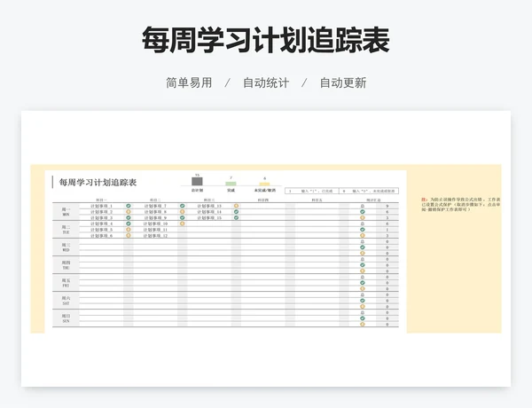Click Thursday's orange unfinished icon in summary column
The width and height of the screenshot is (532, 408).
tap(363, 271)
